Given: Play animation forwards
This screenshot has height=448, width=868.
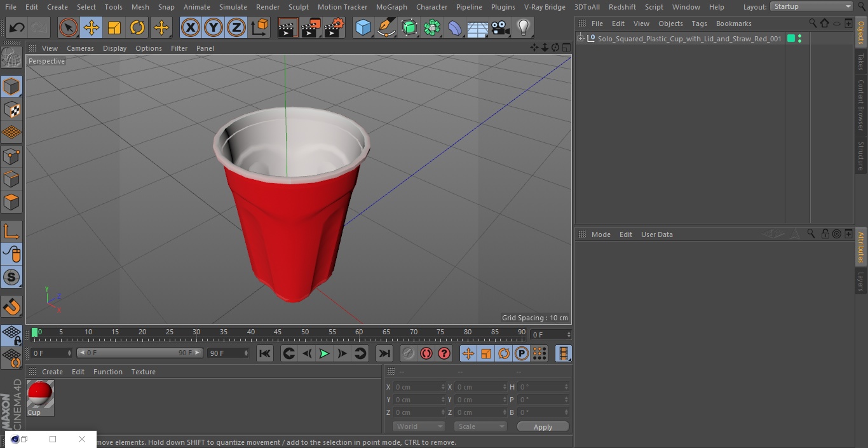Looking at the screenshot, I should pyautogui.click(x=324, y=353).
